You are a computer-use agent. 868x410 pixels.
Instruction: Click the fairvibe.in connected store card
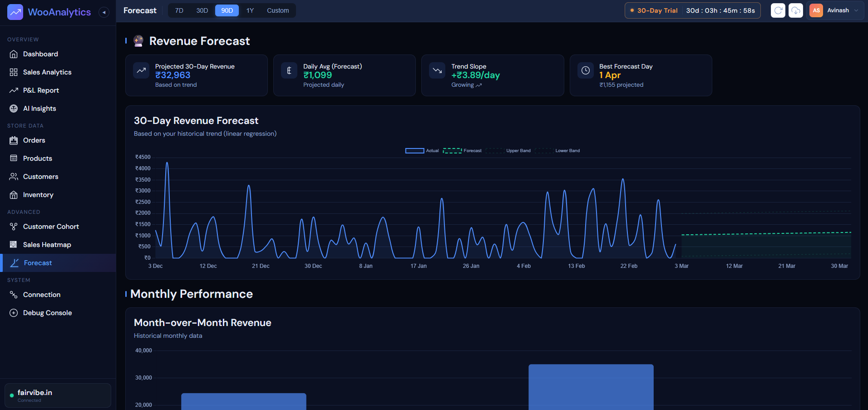(58, 395)
